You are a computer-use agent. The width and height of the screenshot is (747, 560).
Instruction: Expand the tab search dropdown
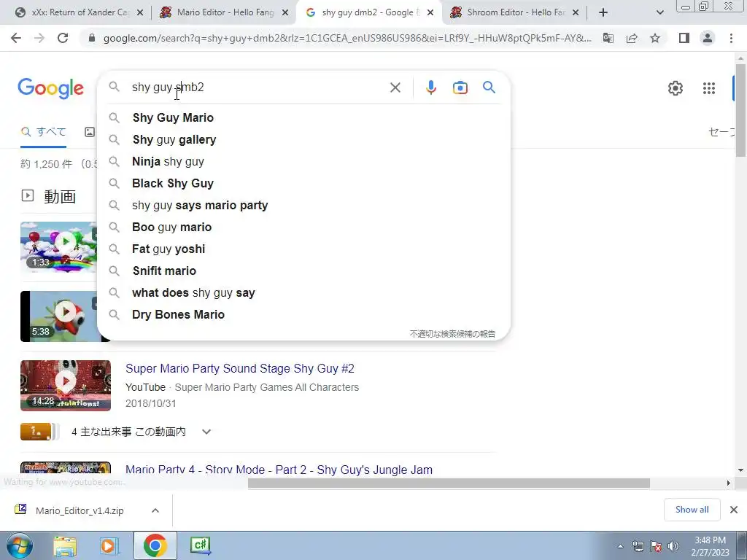click(659, 12)
